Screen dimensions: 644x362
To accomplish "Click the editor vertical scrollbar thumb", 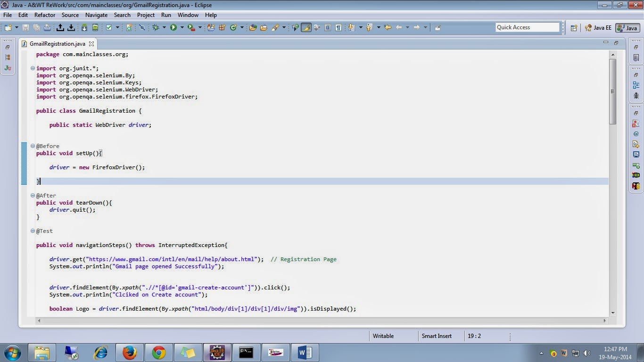I will 613,91.
